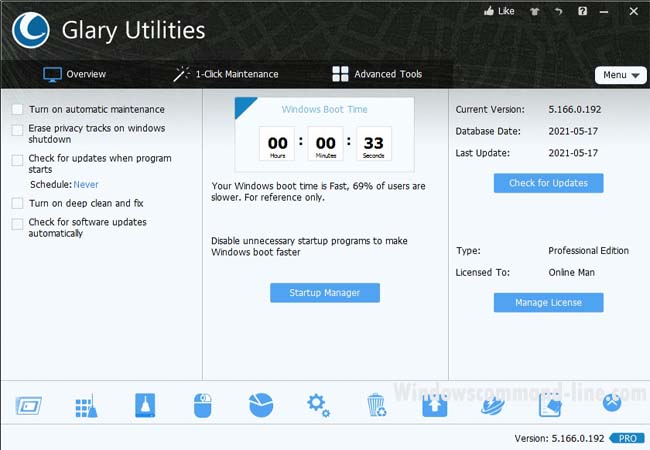Screen dimensions: 650x450
Task: Click the 00 Hours boot time box
Action: [x=277, y=144]
